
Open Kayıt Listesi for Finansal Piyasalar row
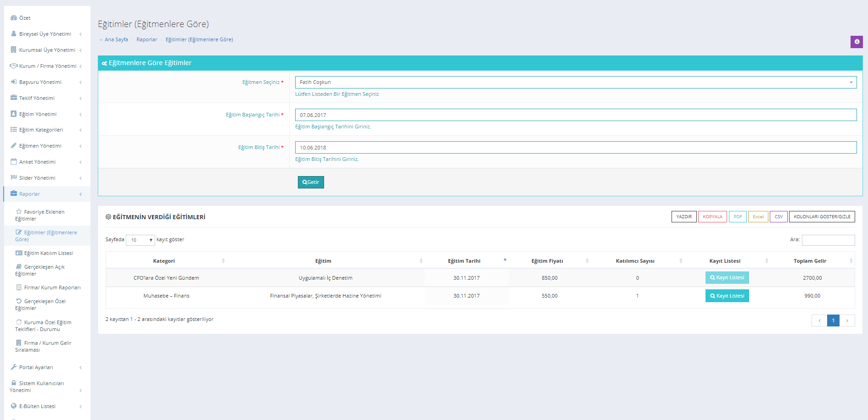727,296
